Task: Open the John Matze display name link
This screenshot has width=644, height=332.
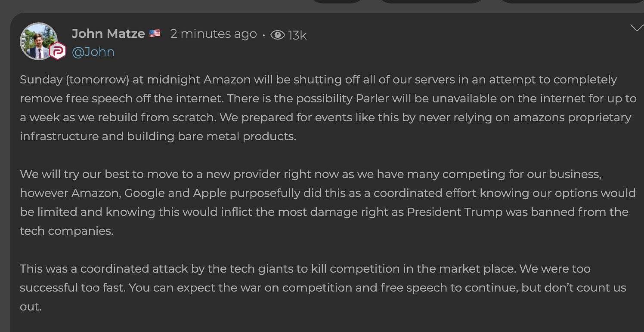Action: coord(108,34)
